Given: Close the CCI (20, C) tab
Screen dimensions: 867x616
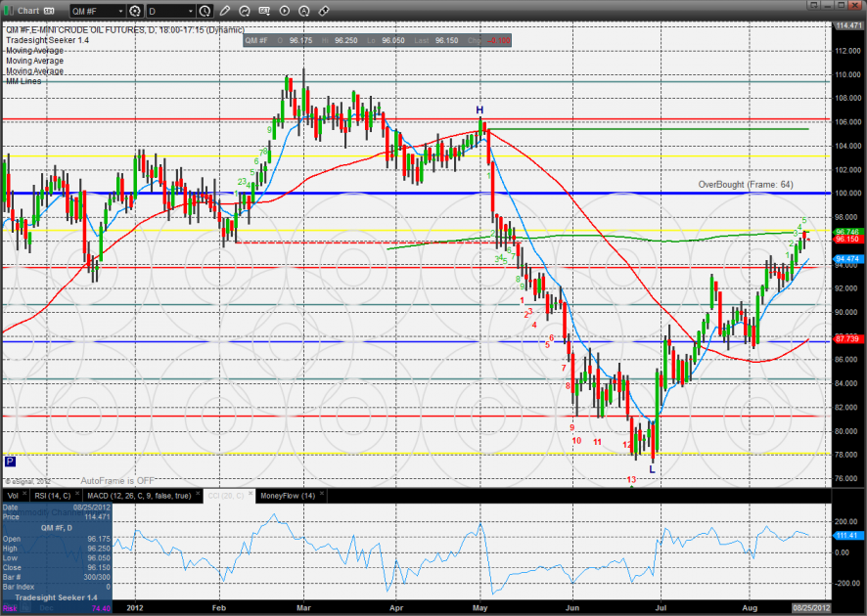Looking at the screenshot, I should [251, 493].
